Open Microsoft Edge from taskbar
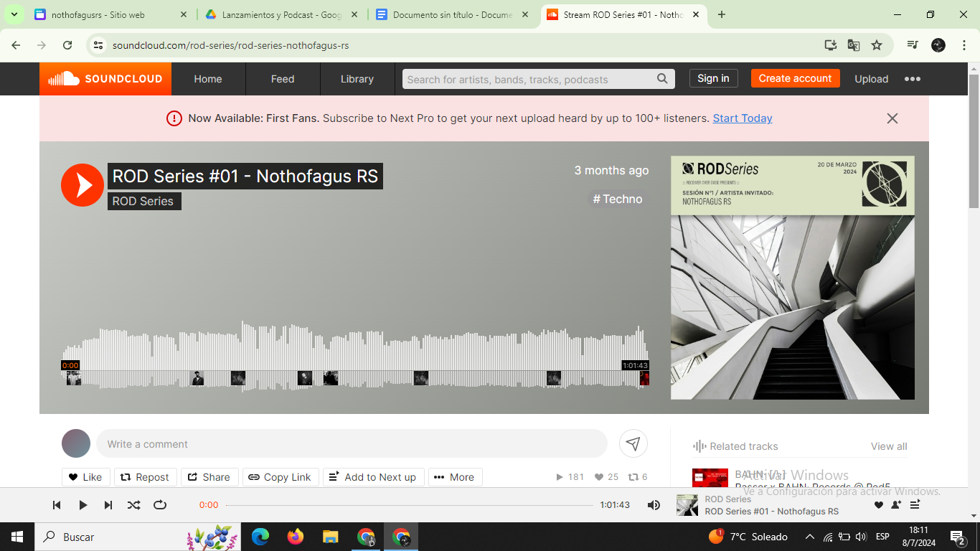 (x=260, y=537)
